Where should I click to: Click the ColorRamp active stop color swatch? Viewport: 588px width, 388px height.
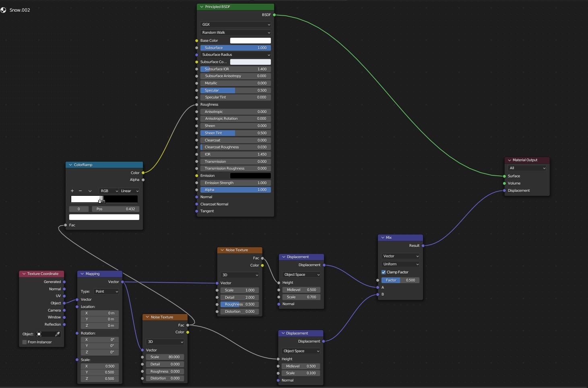coord(104,217)
